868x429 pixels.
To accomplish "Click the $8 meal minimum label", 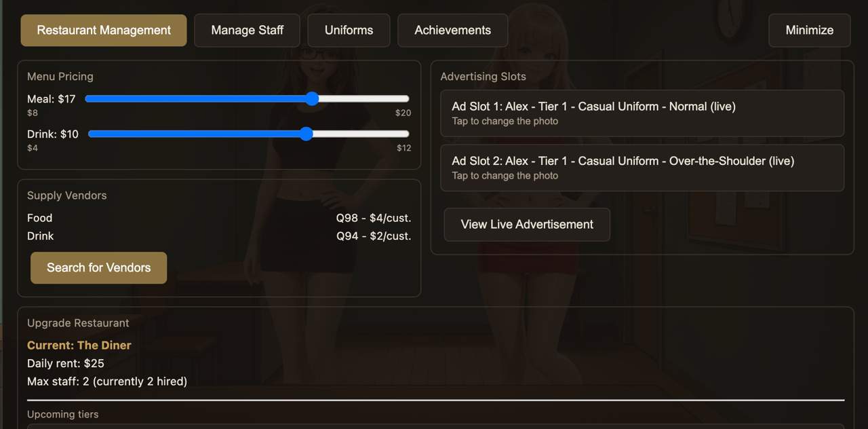I will pos(33,113).
